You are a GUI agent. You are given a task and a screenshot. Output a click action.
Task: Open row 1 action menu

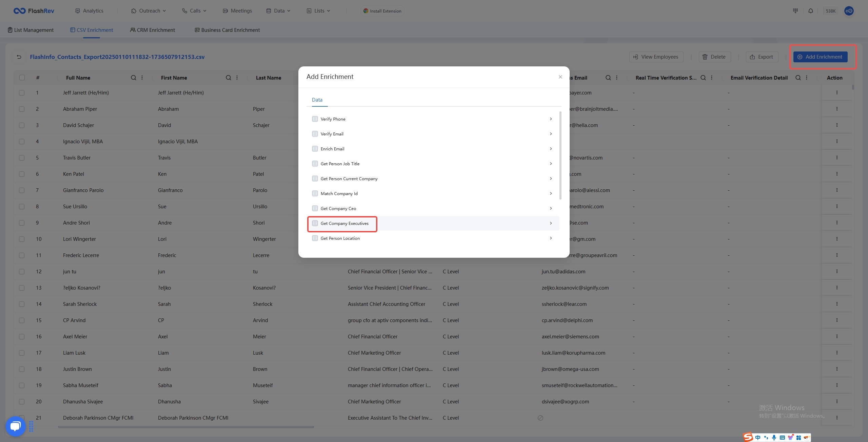point(837,92)
